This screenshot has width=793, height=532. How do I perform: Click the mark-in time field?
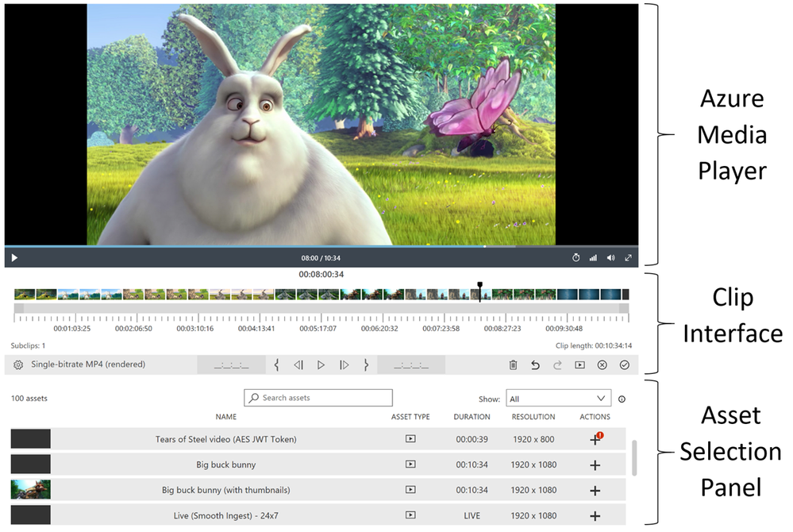coord(231,365)
